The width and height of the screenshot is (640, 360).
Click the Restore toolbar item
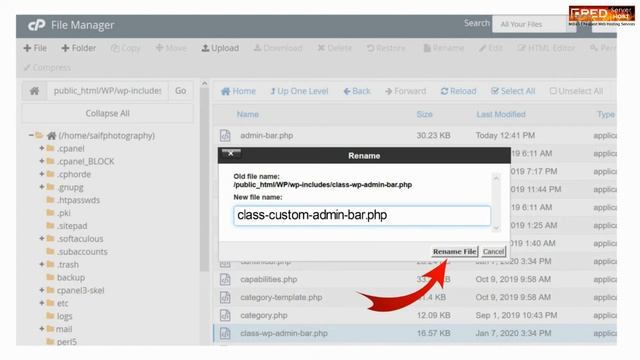click(x=386, y=48)
